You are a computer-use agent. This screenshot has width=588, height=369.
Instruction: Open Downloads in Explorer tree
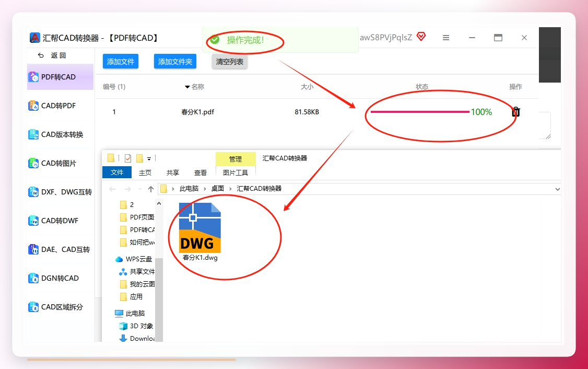point(137,339)
